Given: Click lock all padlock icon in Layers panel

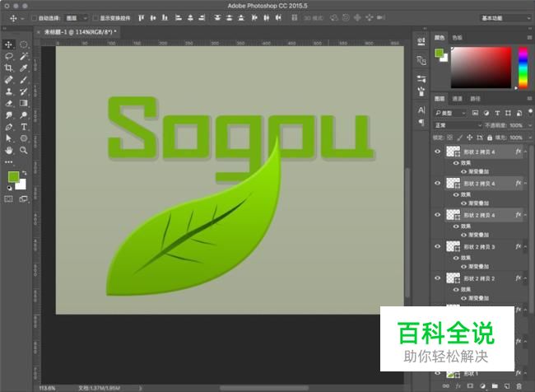Looking at the screenshot, I should (x=490, y=138).
